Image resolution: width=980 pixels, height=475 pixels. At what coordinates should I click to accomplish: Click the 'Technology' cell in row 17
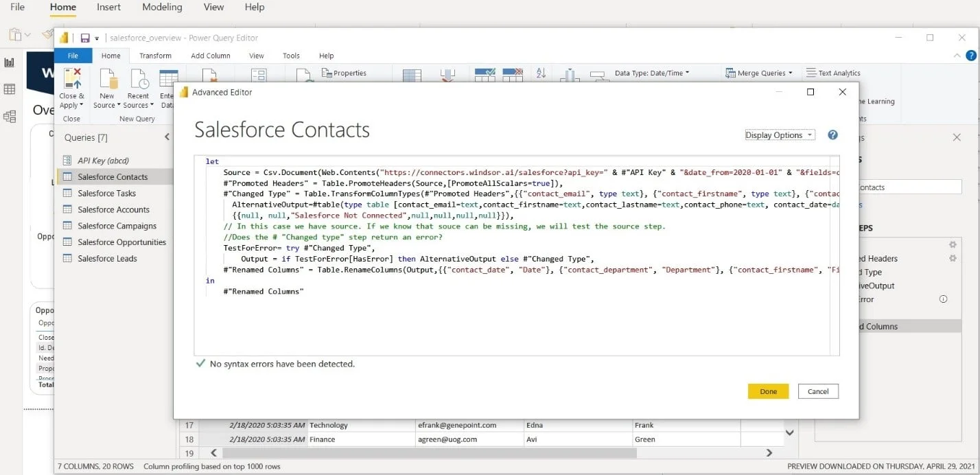click(361, 426)
